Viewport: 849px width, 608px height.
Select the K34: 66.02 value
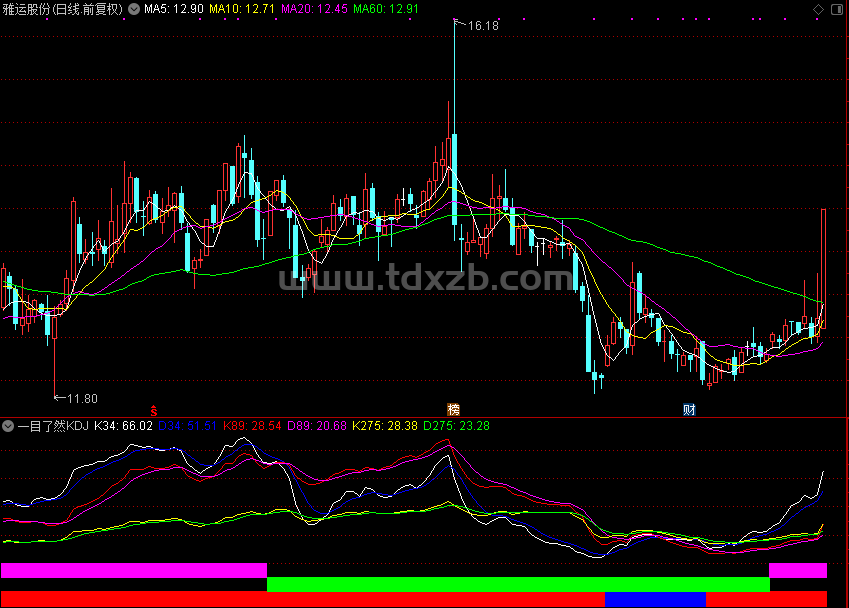123,426
